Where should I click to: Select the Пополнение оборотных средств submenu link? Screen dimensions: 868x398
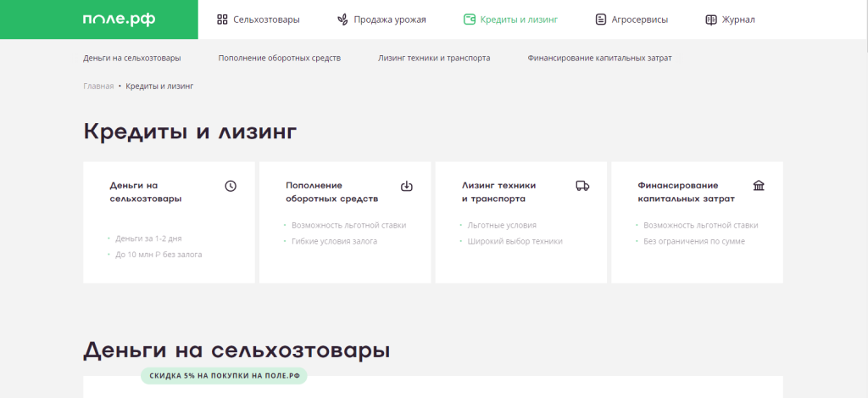point(279,59)
